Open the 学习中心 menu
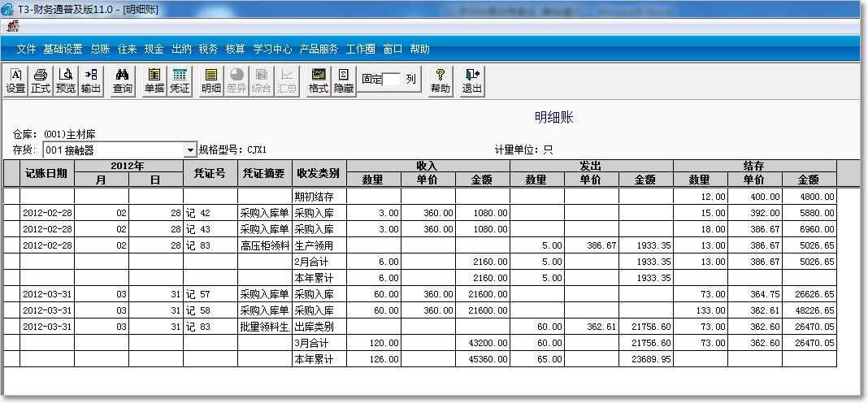Viewport: 868px width, 403px height. pos(272,49)
